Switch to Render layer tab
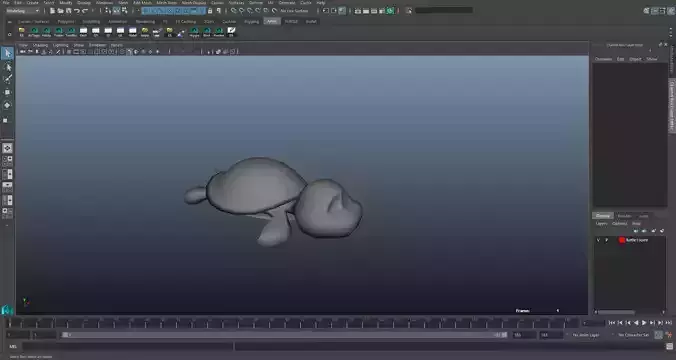This screenshot has height=360, width=676. (x=624, y=216)
